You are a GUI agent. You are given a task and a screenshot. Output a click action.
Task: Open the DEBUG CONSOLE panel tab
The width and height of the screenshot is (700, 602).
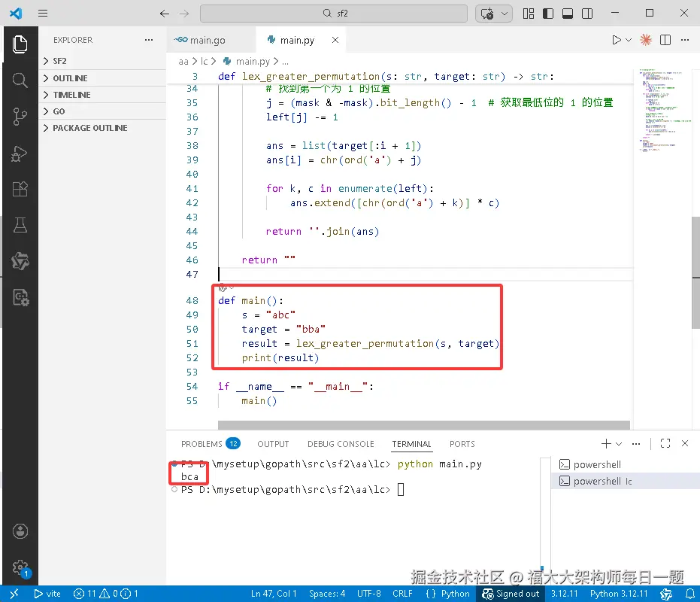click(x=341, y=444)
